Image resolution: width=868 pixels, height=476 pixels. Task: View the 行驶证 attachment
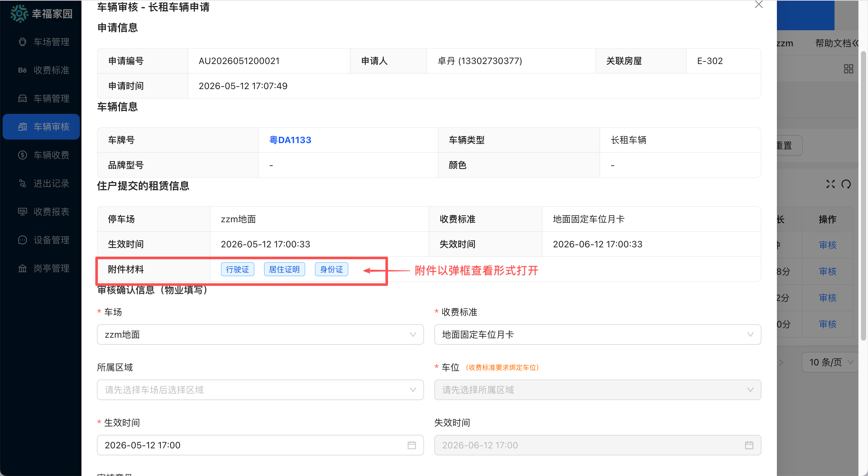tap(237, 269)
